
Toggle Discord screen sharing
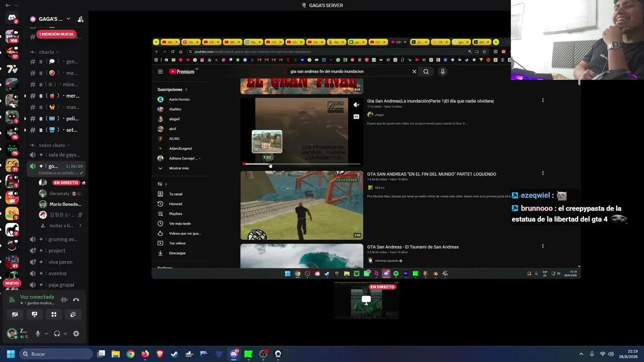[34, 314]
